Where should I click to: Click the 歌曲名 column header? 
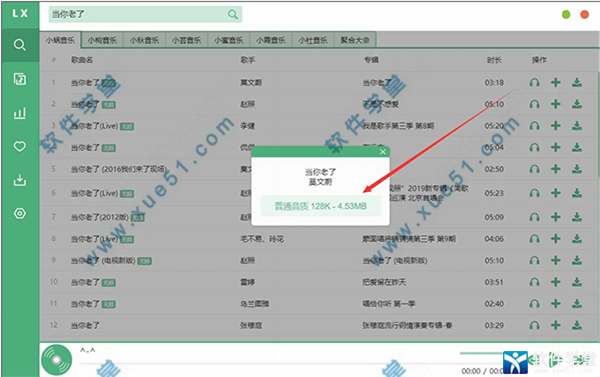pos(82,60)
